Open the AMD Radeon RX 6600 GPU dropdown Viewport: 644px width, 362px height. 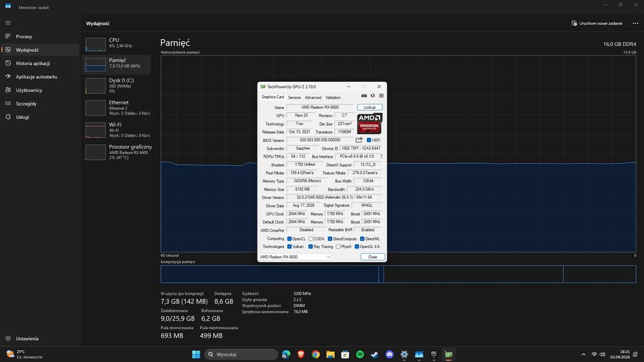coord(295,257)
